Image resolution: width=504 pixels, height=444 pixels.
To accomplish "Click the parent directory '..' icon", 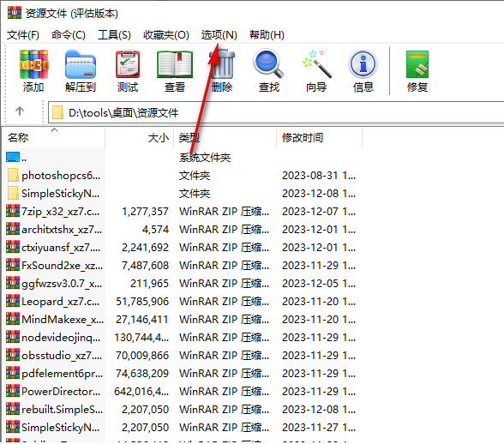I will (x=13, y=157).
